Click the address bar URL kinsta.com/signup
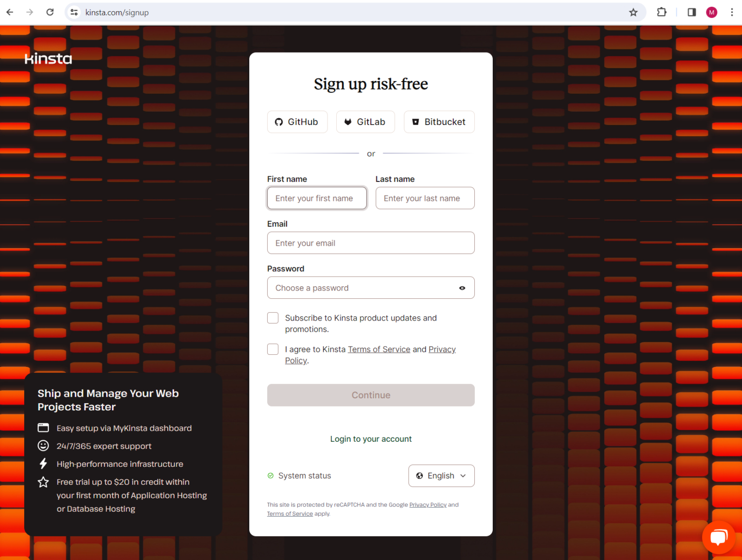The height and width of the screenshot is (560, 742). click(x=117, y=12)
